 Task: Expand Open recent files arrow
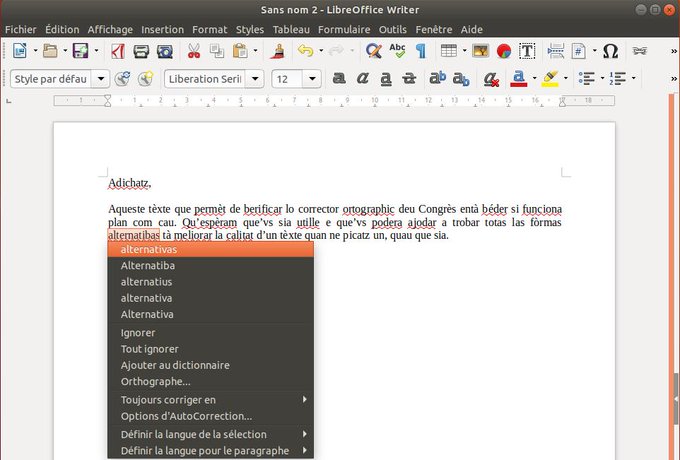(65, 51)
